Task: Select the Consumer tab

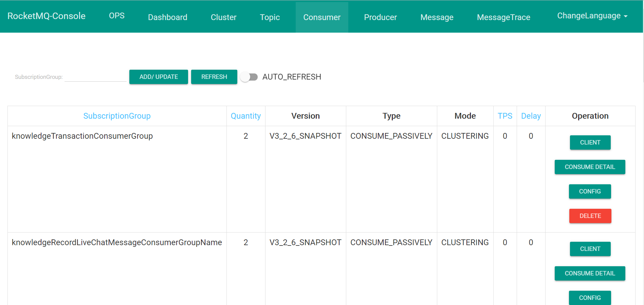Action: pos(322,17)
